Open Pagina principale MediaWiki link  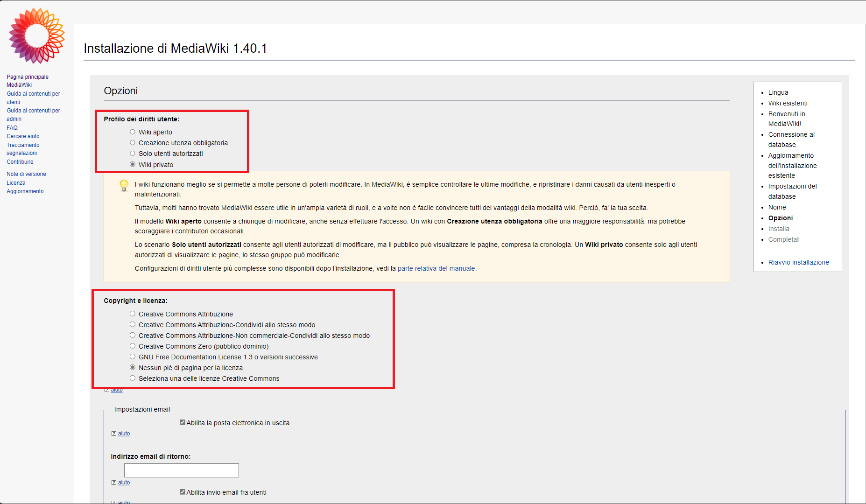(28, 81)
